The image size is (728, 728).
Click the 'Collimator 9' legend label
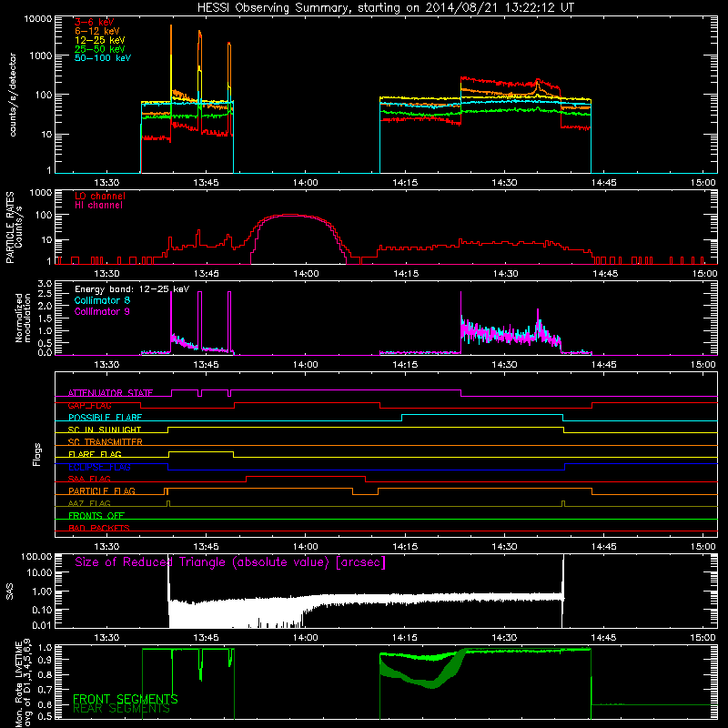coord(102,311)
